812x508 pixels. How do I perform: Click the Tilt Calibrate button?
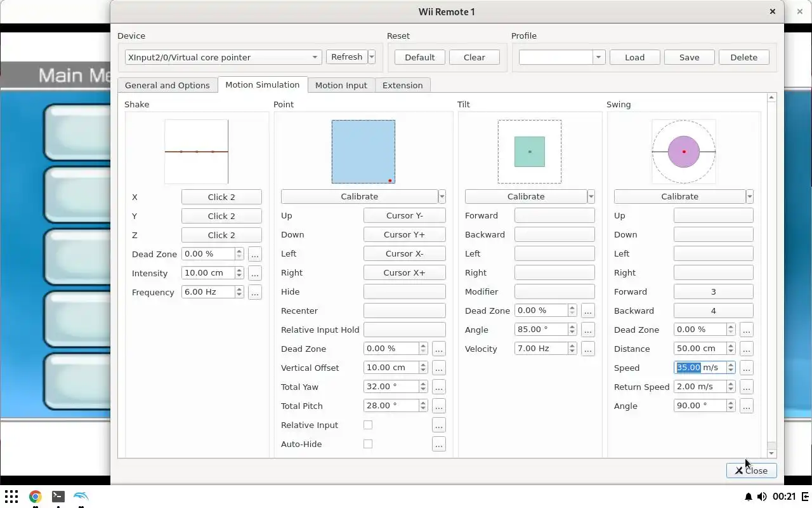(526, 196)
